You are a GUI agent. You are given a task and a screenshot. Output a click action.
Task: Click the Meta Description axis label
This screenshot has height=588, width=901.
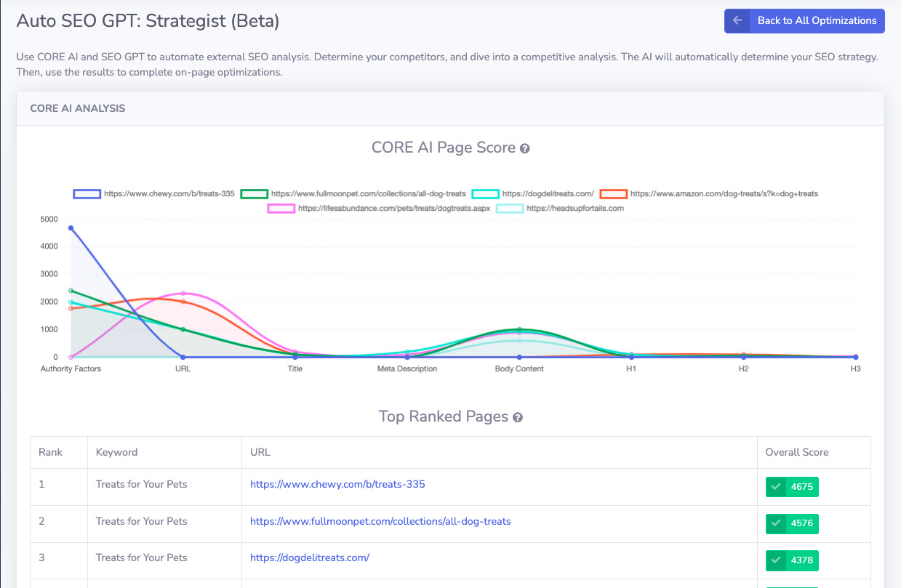click(407, 369)
